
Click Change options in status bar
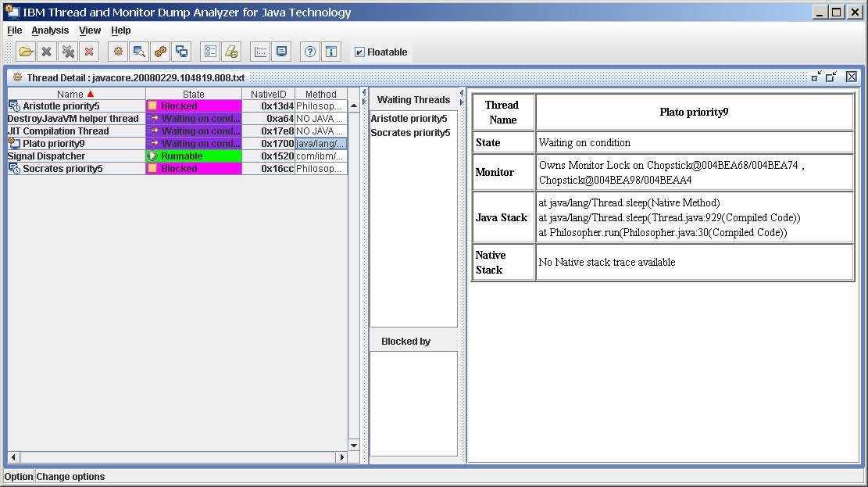tap(70, 476)
